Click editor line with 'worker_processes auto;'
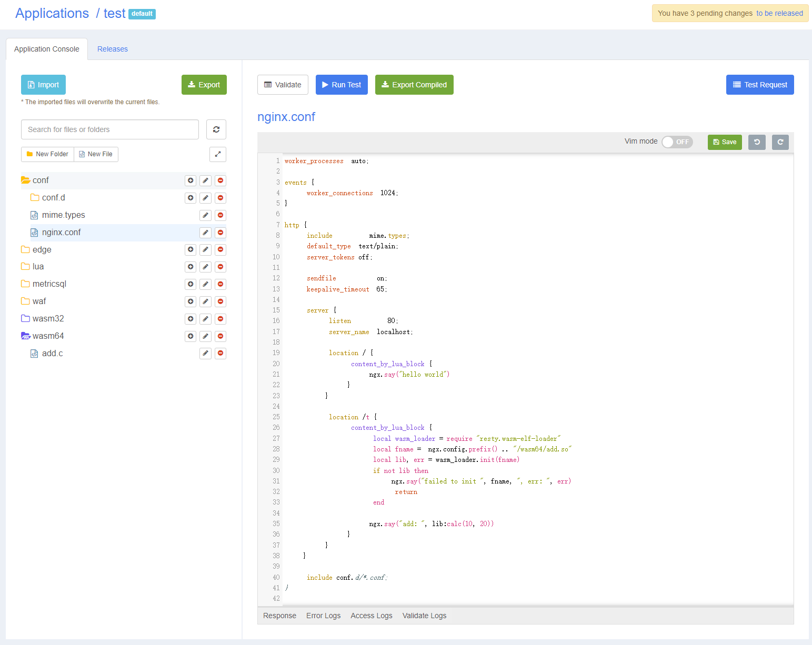Screen dimensions: 812x645 (x=326, y=161)
